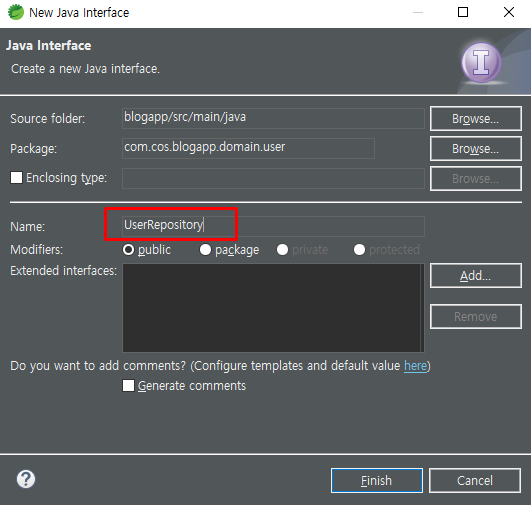Image resolution: width=531 pixels, height=505 pixels.
Task: Close the New Java Interface window
Action: 509,12
